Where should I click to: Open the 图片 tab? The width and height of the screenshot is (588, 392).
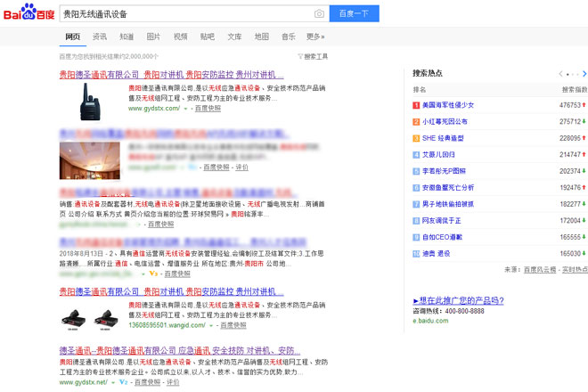[x=153, y=37]
